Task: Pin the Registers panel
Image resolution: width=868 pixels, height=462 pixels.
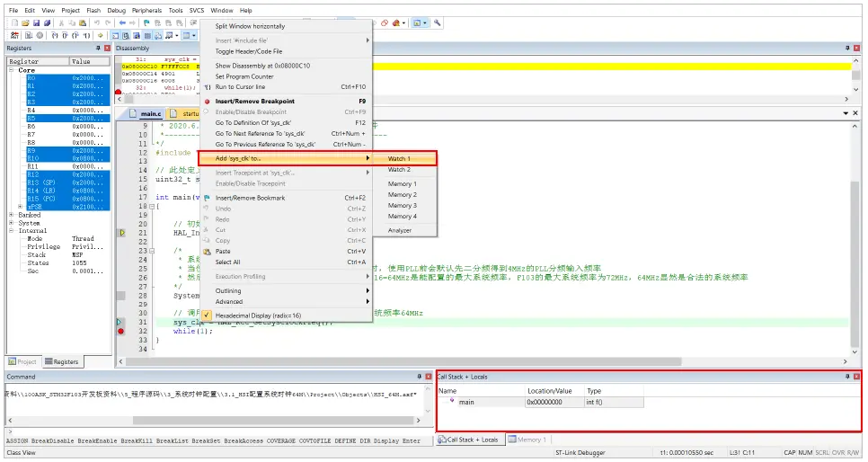Action: pyautogui.click(x=98, y=48)
